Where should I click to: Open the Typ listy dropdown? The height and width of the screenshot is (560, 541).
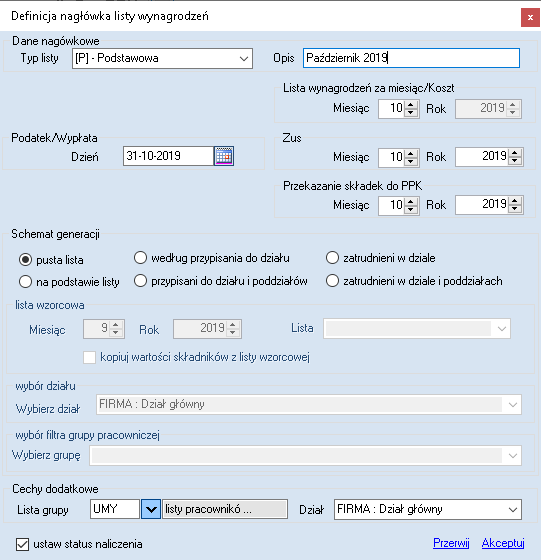(162, 58)
